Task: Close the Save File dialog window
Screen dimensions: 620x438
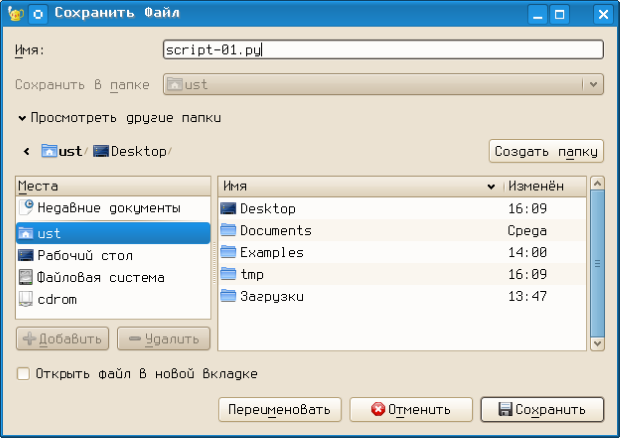Action: [x=603, y=15]
